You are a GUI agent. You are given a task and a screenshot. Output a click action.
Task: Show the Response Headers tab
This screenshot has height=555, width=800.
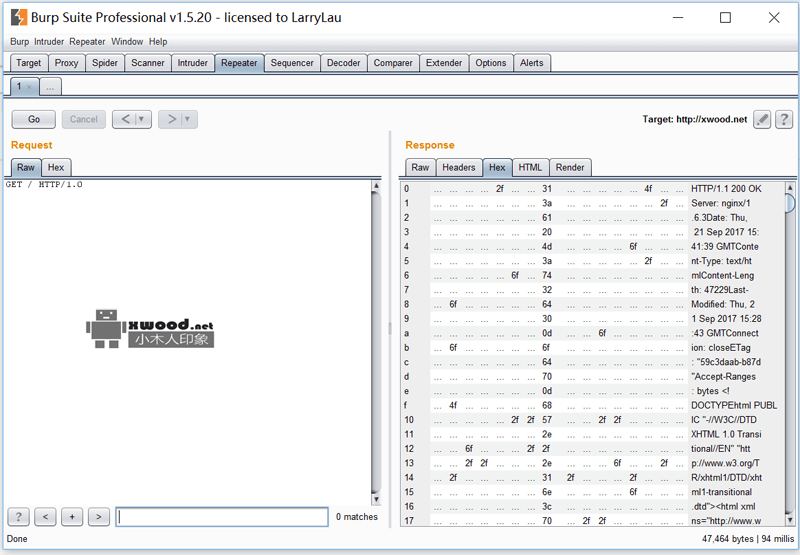pyautogui.click(x=459, y=167)
